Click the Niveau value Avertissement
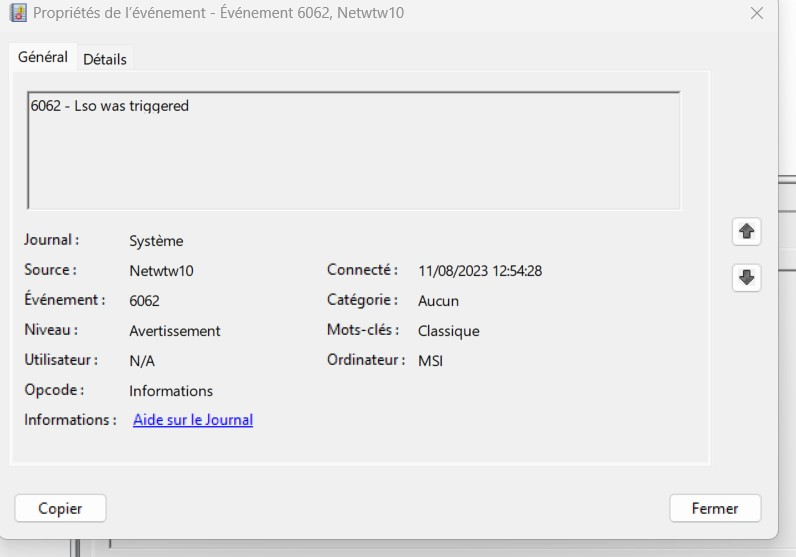This screenshot has width=796, height=557. click(175, 331)
